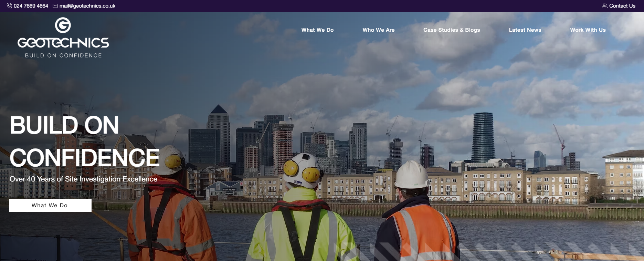Open the Latest News menu item
644x261 pixels.
coord(525,30)
